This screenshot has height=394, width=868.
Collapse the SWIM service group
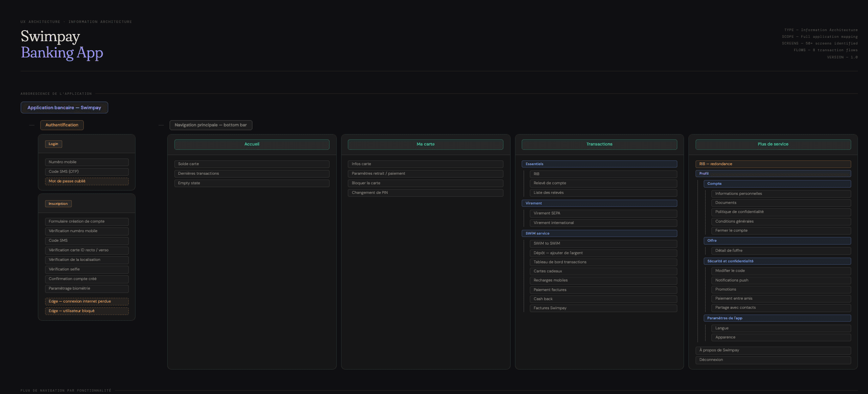[x=599, y=234]
